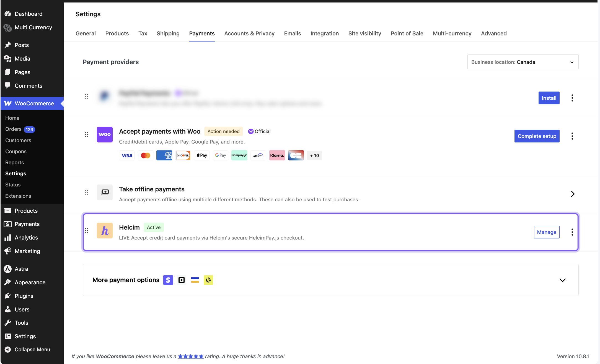Click the Dashboard gauge icon in sidebar
This screenshot has height=364, width=600.
(8, 14)
